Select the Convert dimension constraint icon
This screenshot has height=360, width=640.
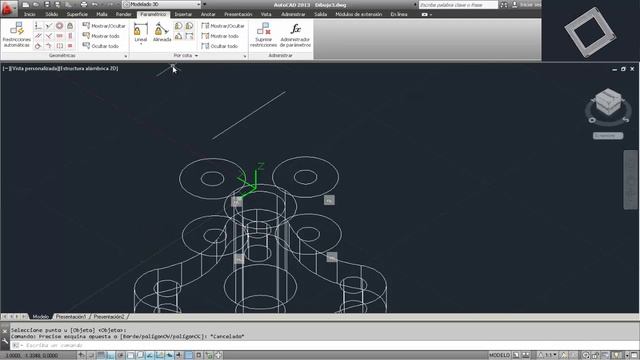tap(189, 36)
